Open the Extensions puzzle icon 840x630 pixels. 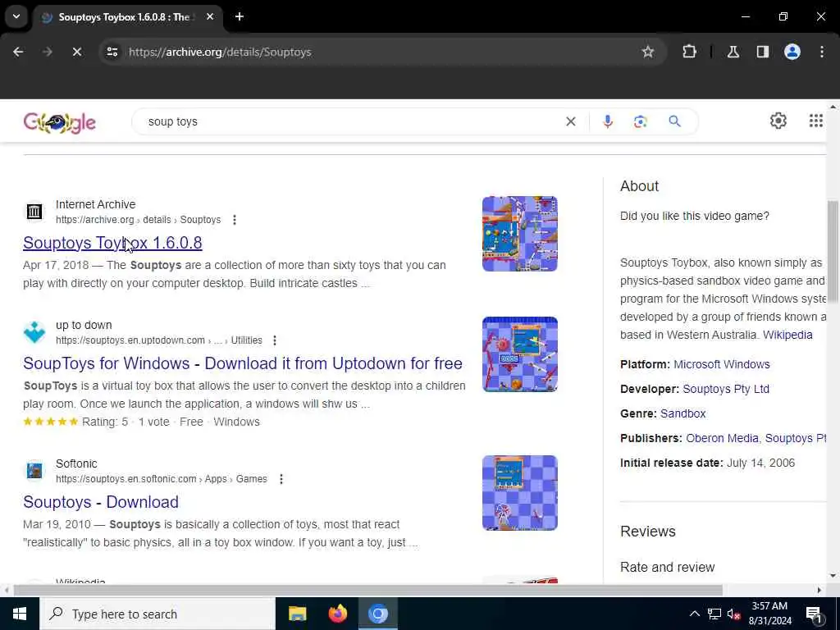tap(689, 52)
